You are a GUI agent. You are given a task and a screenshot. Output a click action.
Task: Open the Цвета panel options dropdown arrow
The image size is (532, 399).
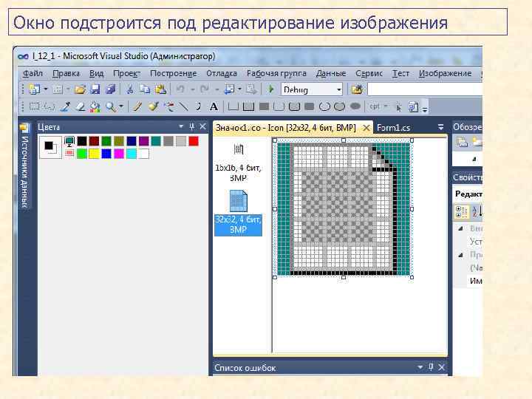181,126
